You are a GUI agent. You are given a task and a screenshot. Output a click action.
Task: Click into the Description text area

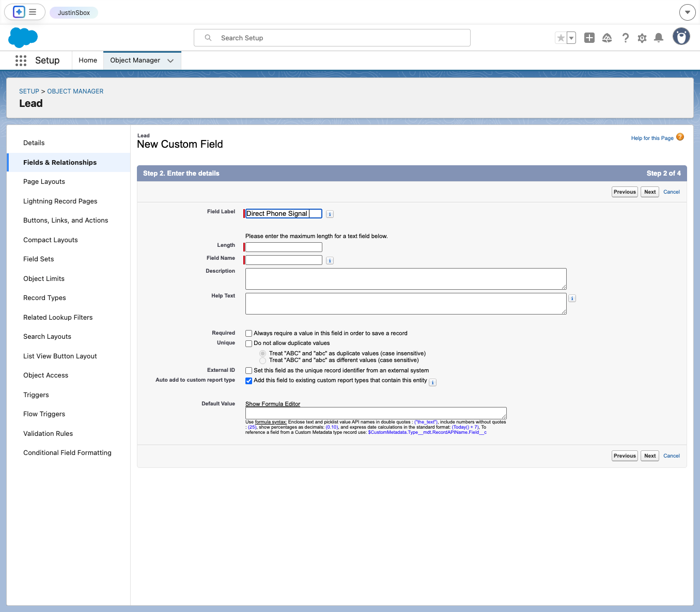tap(406, 279)
